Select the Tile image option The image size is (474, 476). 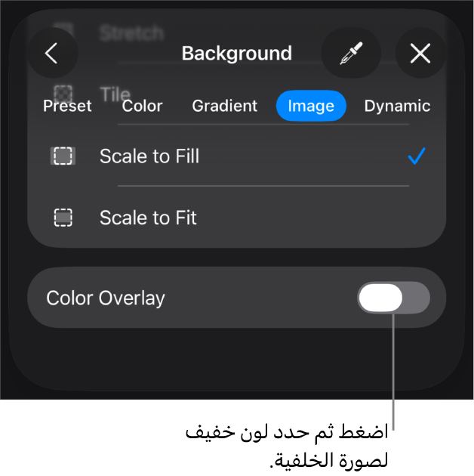click(115, 93)
